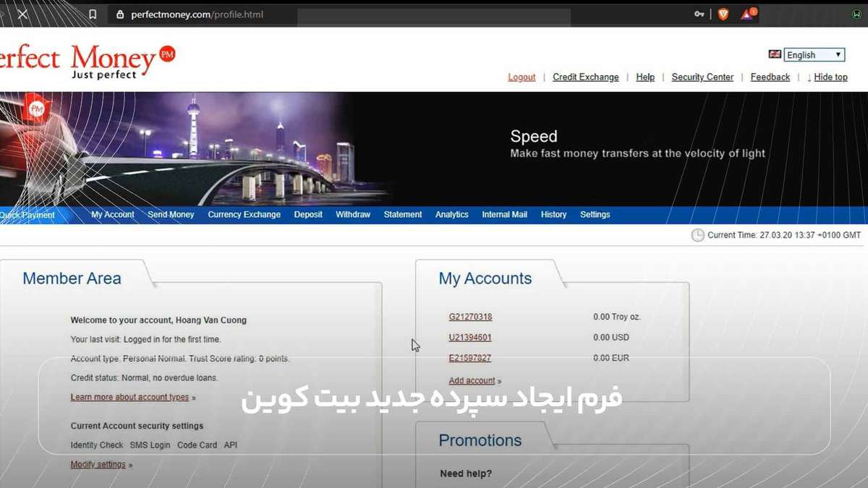The width and height of the screenshot is (868, 488).
Task: Click the 0.00 EUR balance
Action: point(611,358)
